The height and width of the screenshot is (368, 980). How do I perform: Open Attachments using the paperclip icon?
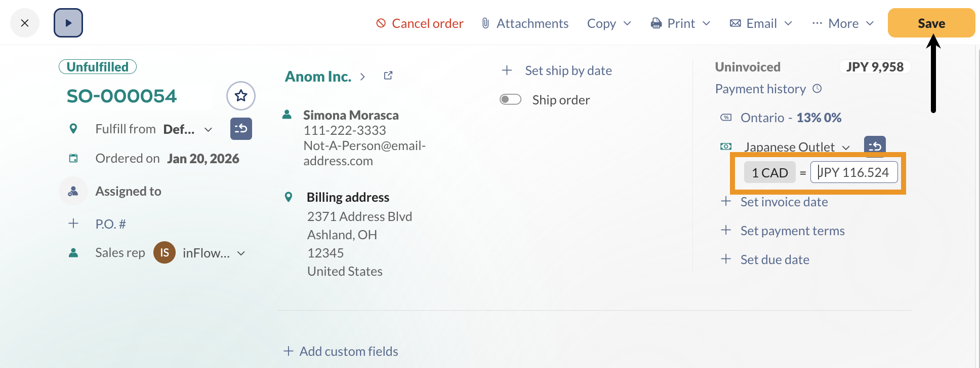[x=484, y=23]
